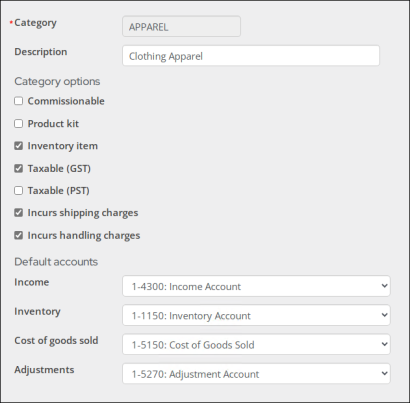Open the Inventory account dropdown

pyautogui.click(x=256, y=315)
